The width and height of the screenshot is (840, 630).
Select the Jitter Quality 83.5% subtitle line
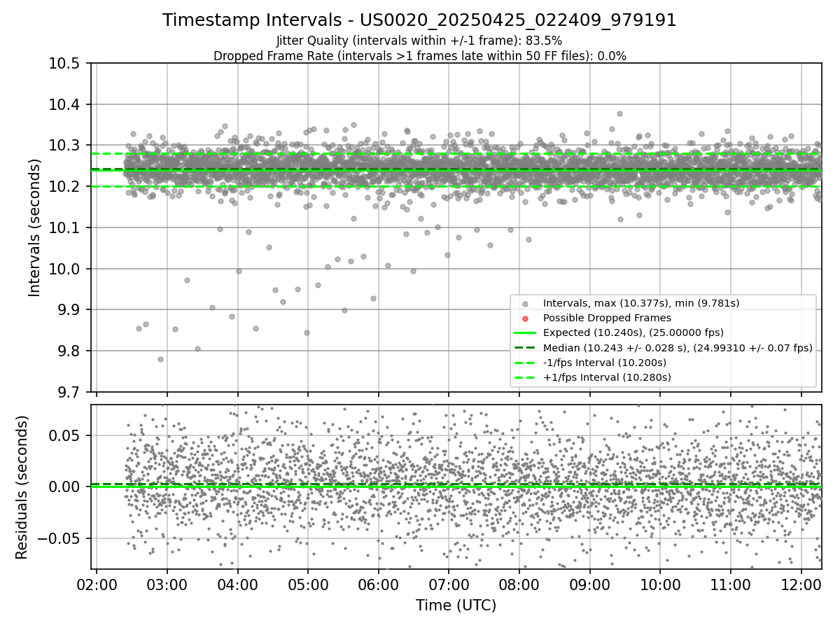tap(419, 41)
